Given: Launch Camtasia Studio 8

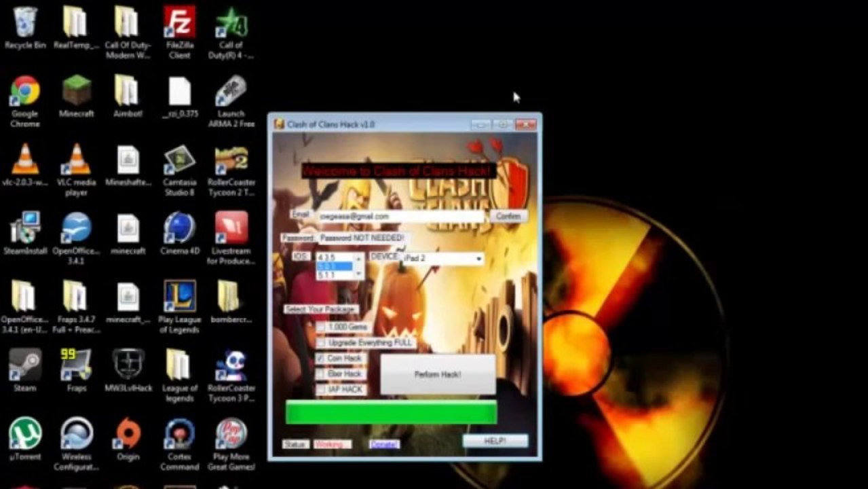Looking at the screenshot, I should click(180, 170).
